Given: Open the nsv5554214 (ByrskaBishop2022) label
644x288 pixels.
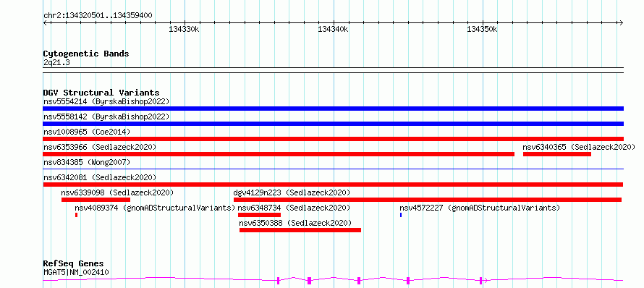Looking at the screenshot, I should (106, 101).
